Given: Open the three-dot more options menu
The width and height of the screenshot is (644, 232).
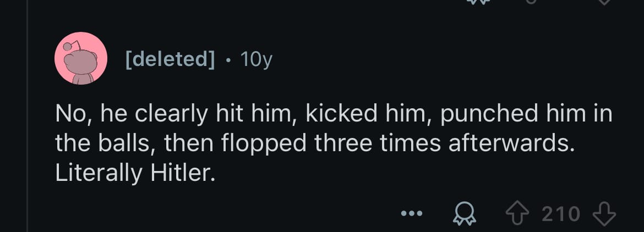Looking at the screenshot, I should (x=412, y=214).
